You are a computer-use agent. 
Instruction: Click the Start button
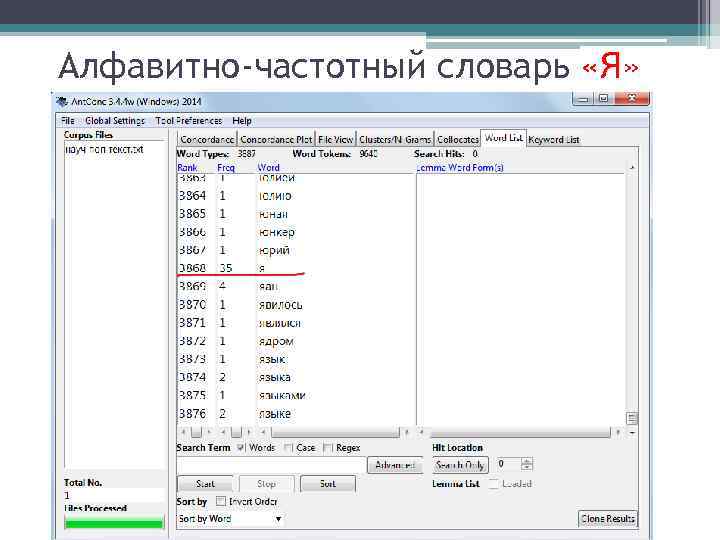point(205,484)
